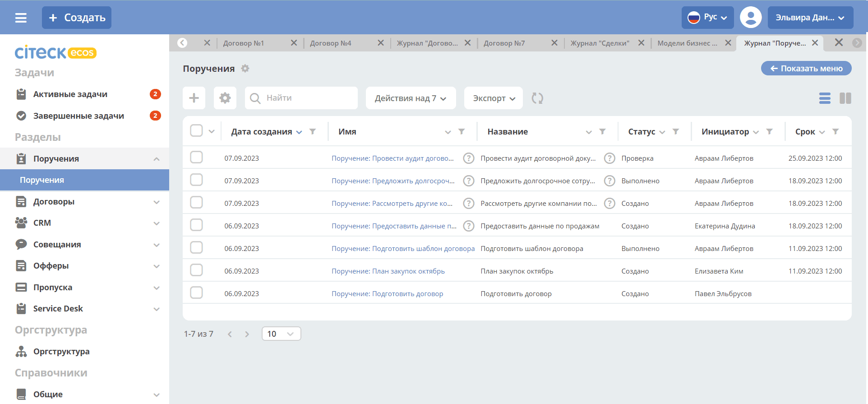Click the Создать button
This screenshot has width=868, height=404.
click(77, 18)
